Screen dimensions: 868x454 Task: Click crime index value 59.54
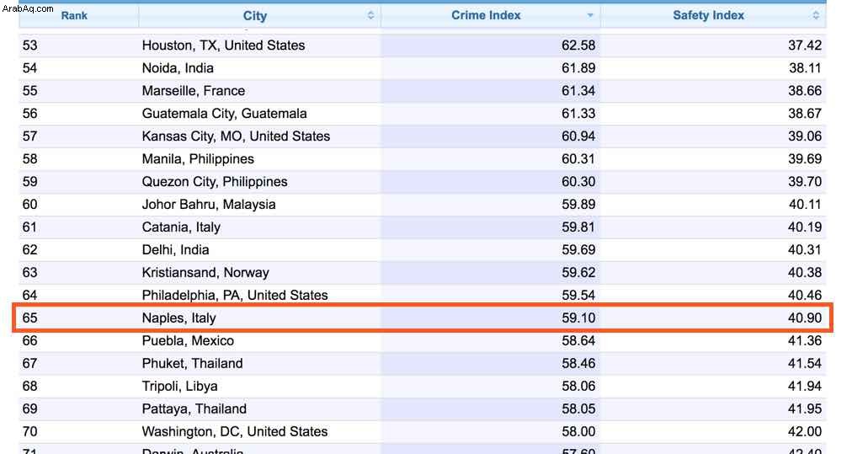578,295
